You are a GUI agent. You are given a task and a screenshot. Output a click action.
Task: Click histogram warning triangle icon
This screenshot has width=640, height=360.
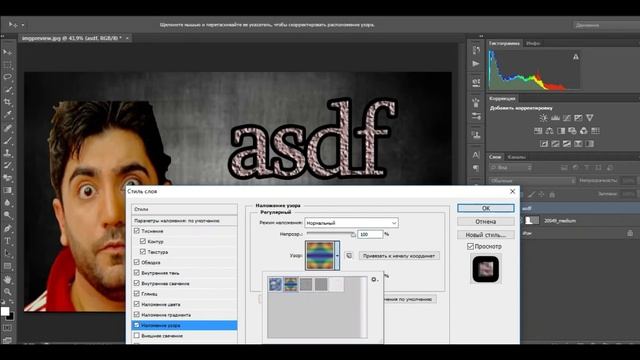point(576,57)
